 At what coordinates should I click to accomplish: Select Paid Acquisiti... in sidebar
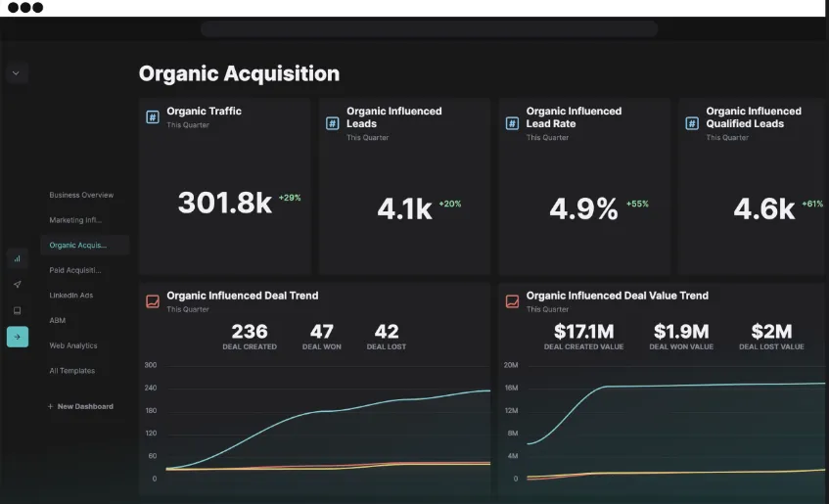(x=75, y=270)
